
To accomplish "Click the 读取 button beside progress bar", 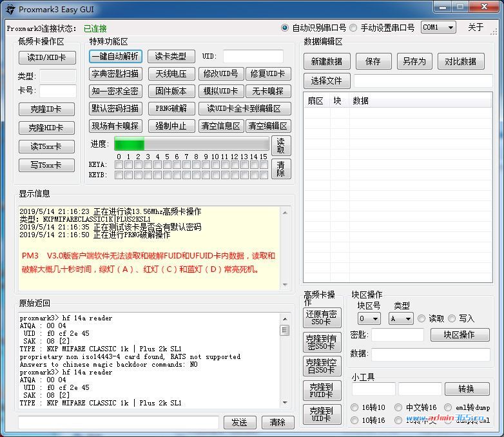I will (x=281, y=146).
